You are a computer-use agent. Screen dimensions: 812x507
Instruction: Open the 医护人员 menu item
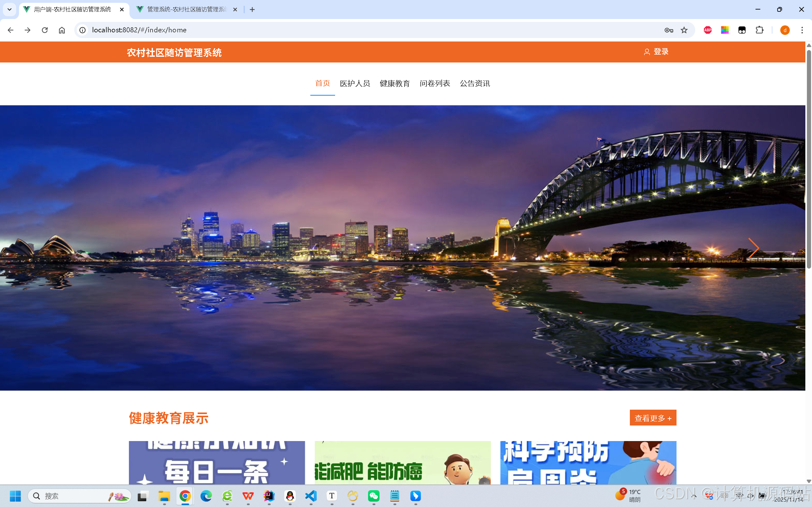tap(355, 83)
